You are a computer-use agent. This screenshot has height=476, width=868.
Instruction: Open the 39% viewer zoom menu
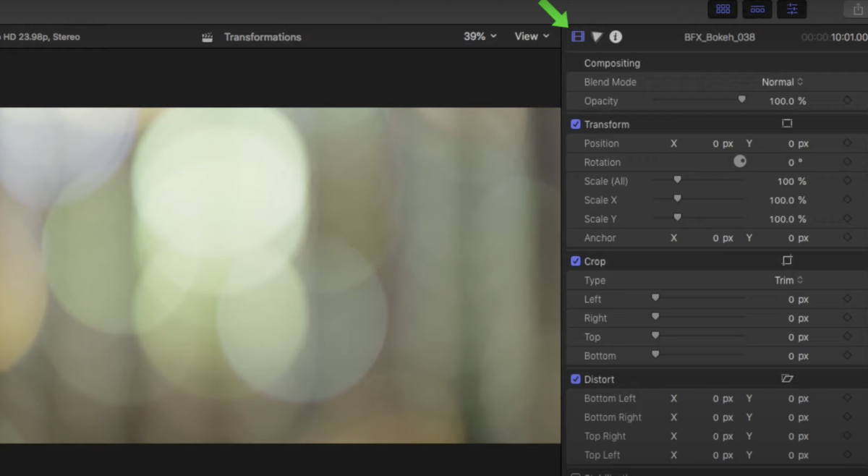click(480, 36)
